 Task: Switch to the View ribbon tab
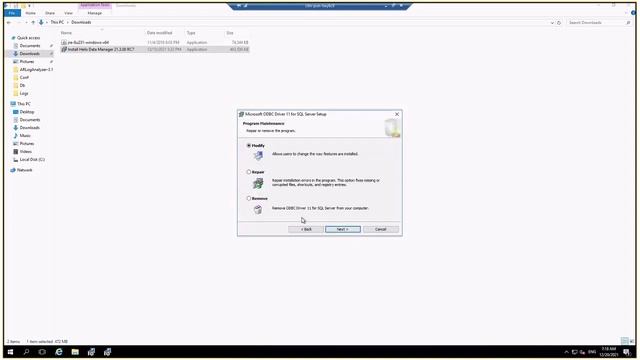pyautogui.click(x=68, y=13)
